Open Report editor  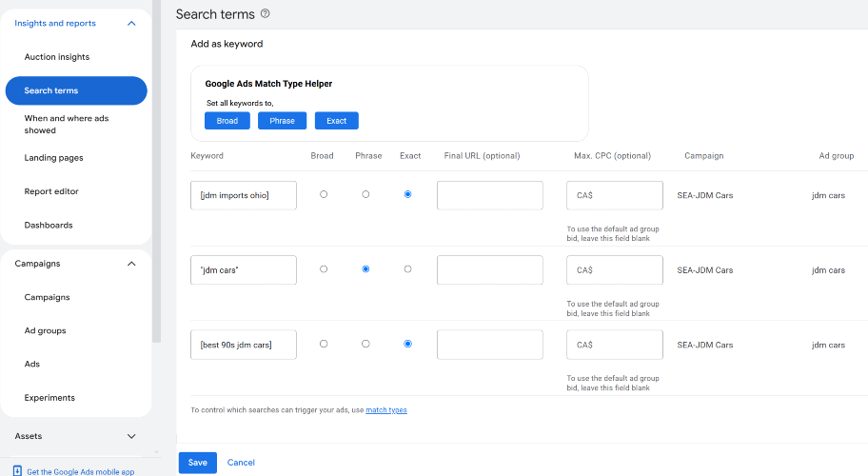[x=51, y=191]
